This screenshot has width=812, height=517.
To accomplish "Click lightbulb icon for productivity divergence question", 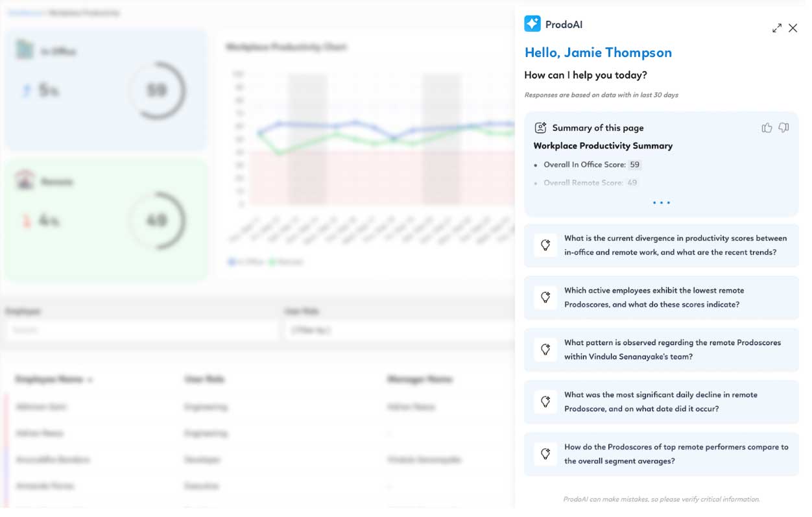I will pos(545,245).
